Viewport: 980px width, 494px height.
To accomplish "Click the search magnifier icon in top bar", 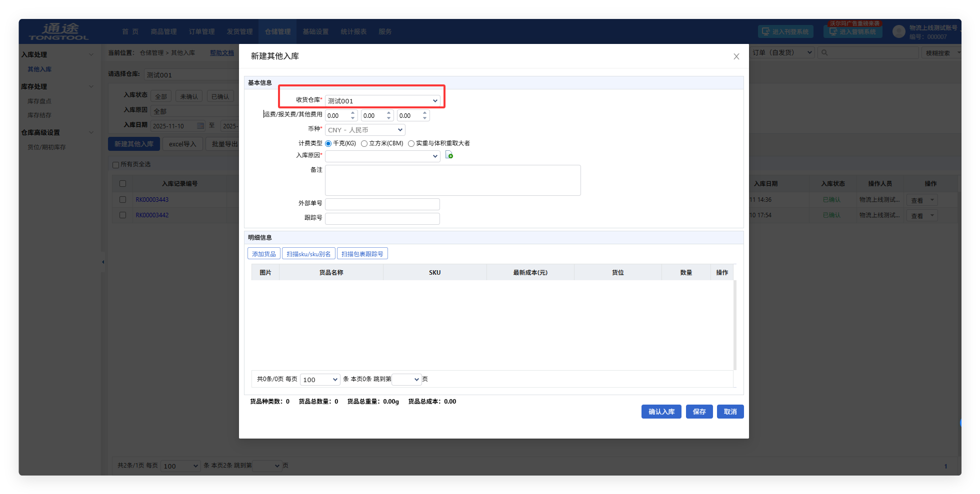I will tap(824, 53).
